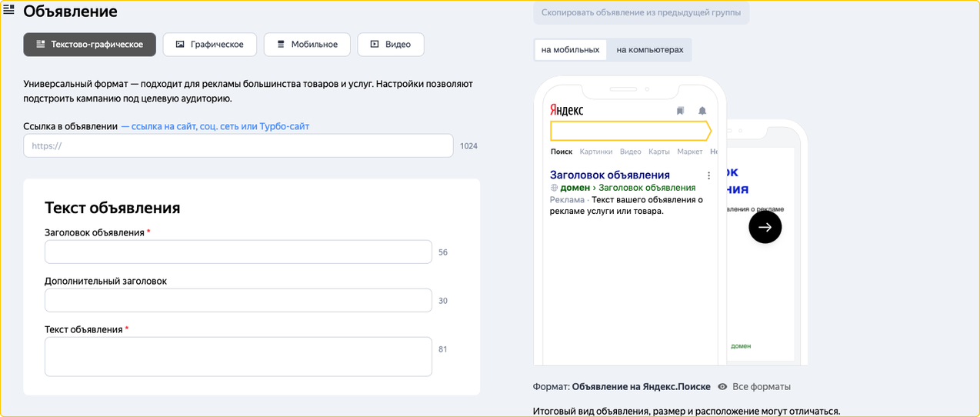Click the Дополнительный заголовок input field

click(x=238, y=300)
